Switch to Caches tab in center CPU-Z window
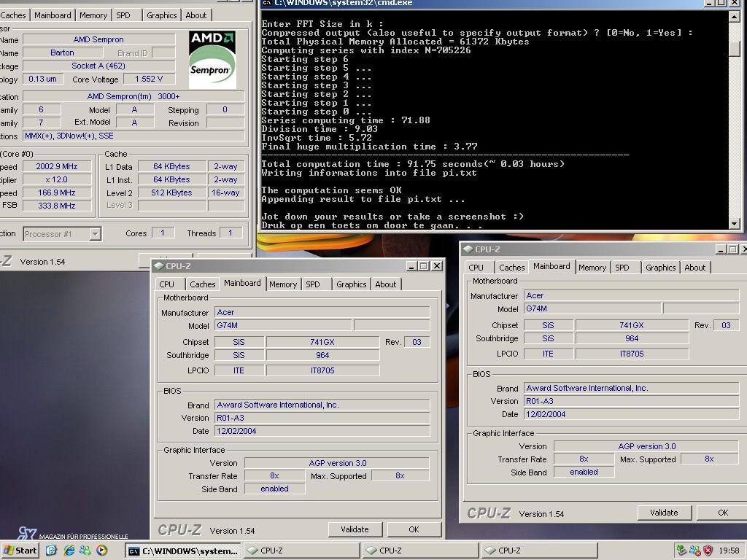 click(203, 284)
